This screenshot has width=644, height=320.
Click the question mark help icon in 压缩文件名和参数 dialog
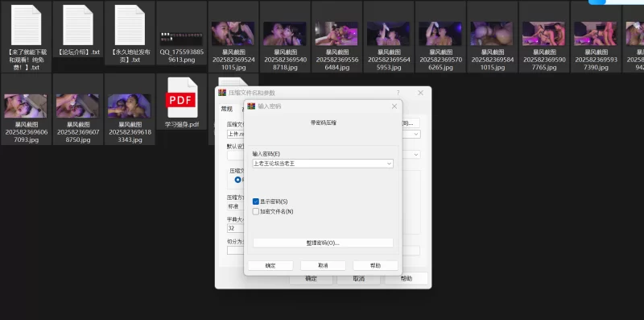coord(398,93)
